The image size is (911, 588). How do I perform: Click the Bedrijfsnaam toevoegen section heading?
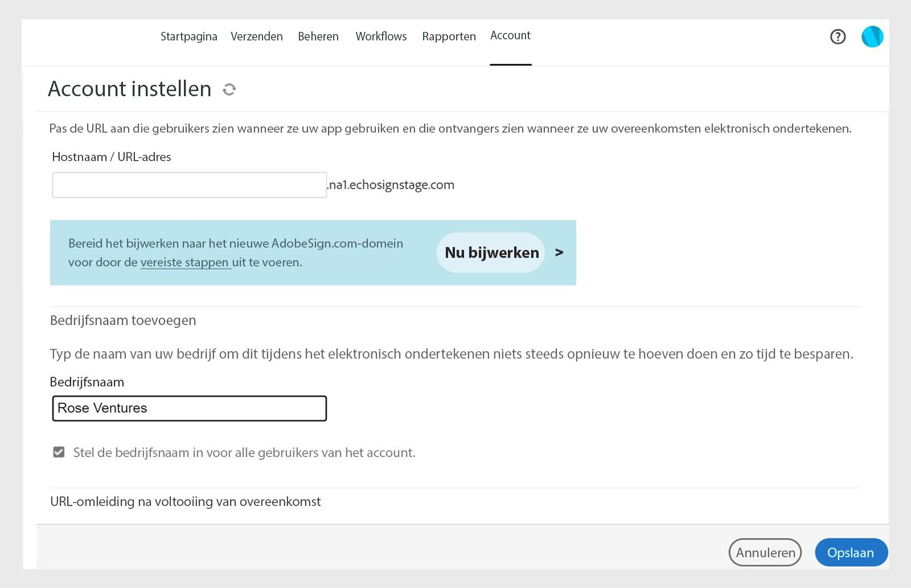(x=122, y=320)
